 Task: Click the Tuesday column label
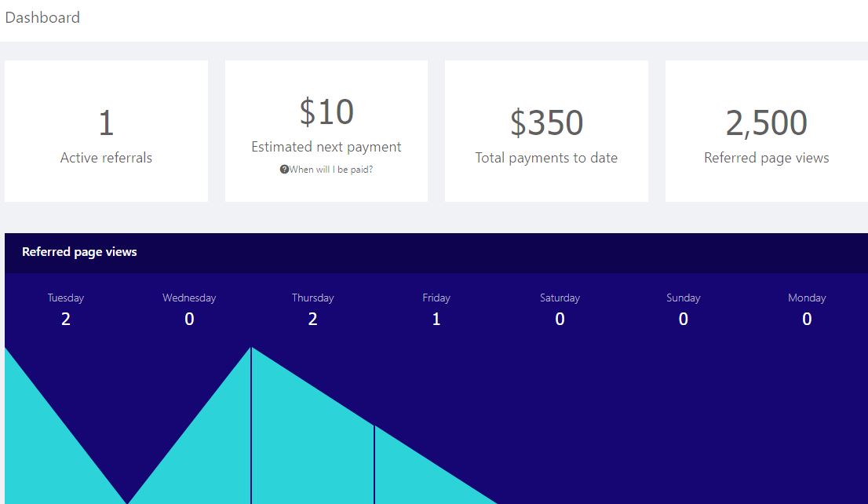pos(66,298)
